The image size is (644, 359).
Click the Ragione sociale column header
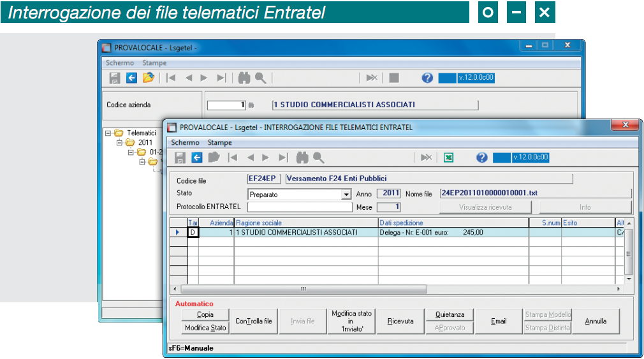[x=306, y=223]
